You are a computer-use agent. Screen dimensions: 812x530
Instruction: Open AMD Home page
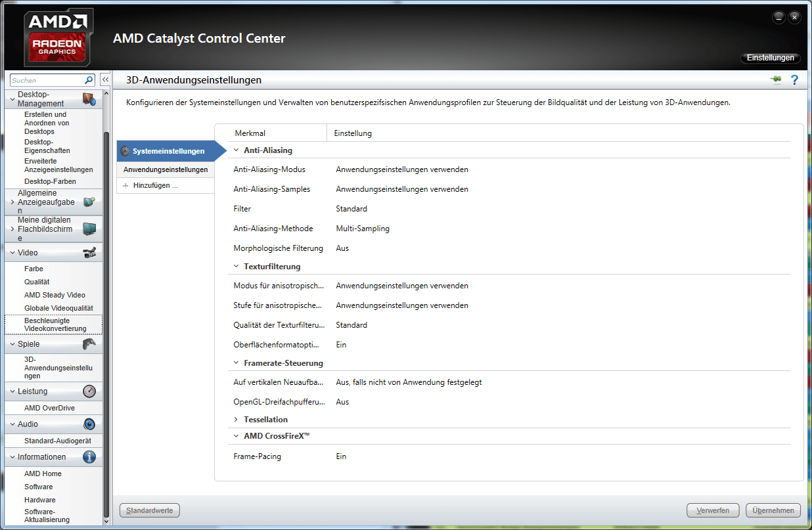point(43,474)
